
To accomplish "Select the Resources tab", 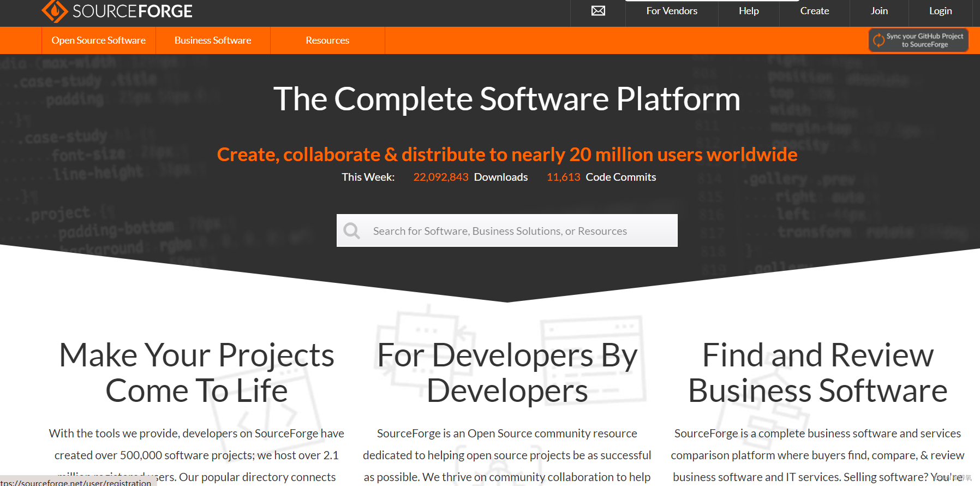I will [327, 40].
